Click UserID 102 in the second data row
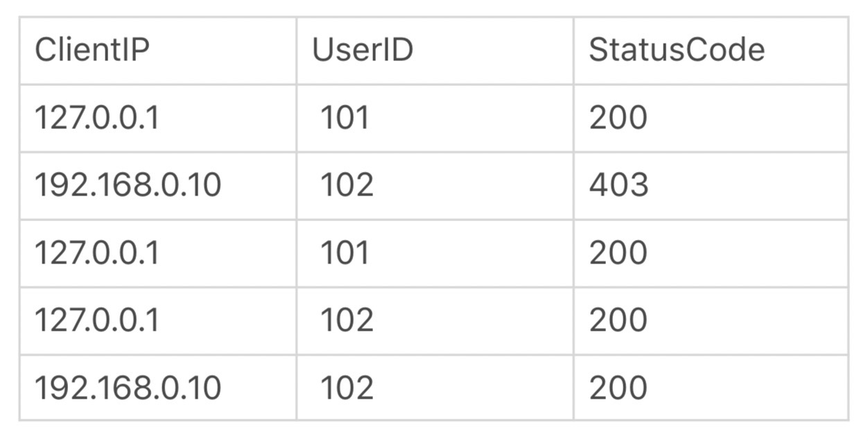The height and width of the screenshot is (441, 868). 347,186
